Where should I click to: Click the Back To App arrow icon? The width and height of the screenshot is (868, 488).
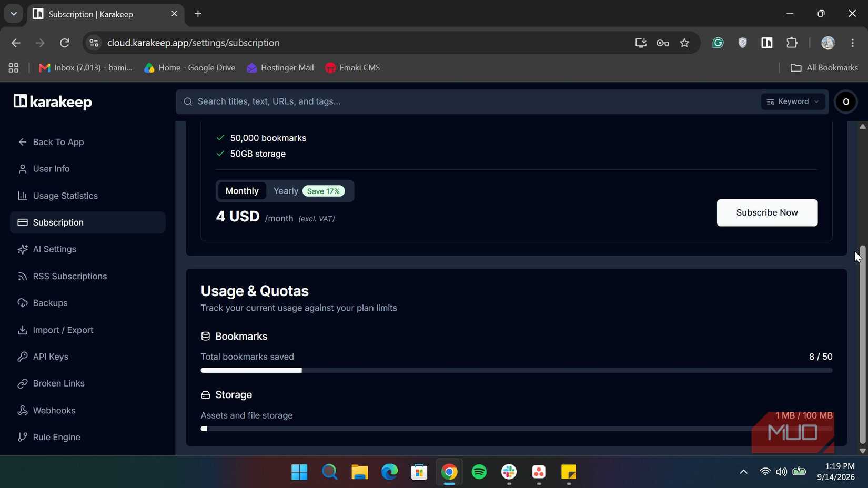(22, 142)
